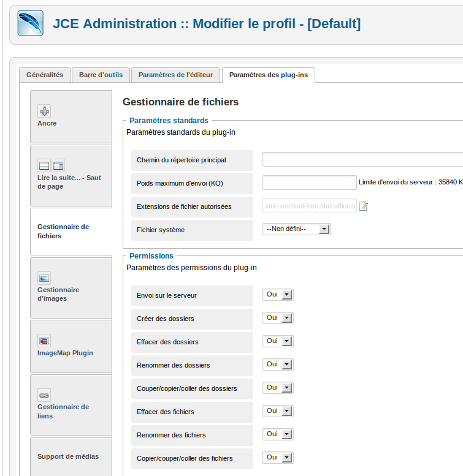Image resolution: width=463 pixels, height=476 pixels.
Task: Open the Renommer des fichiers dropdown
Action: click(x=278, y=434)
